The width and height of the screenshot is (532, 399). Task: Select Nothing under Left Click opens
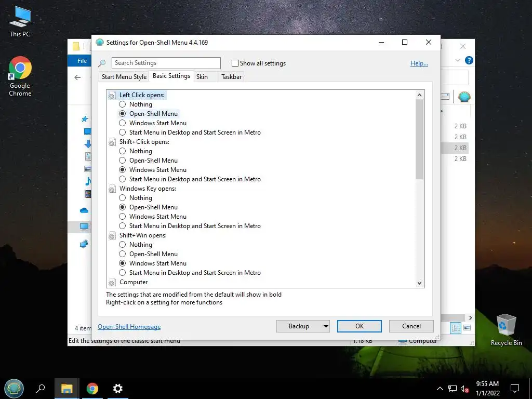(123, 104)
